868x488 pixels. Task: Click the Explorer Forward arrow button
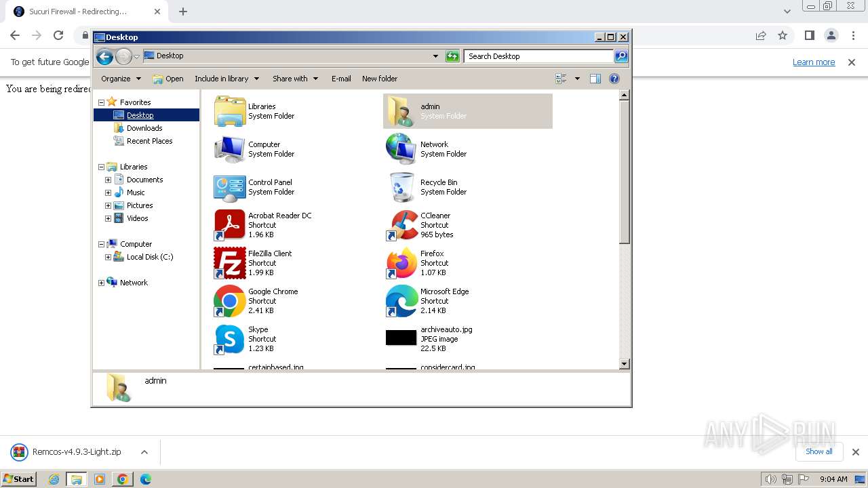tap(123, 56)
